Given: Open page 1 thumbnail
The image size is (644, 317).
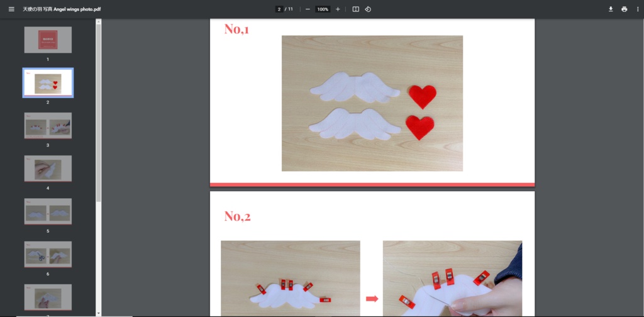Looking at the screenshot, I should click(48, 40).
